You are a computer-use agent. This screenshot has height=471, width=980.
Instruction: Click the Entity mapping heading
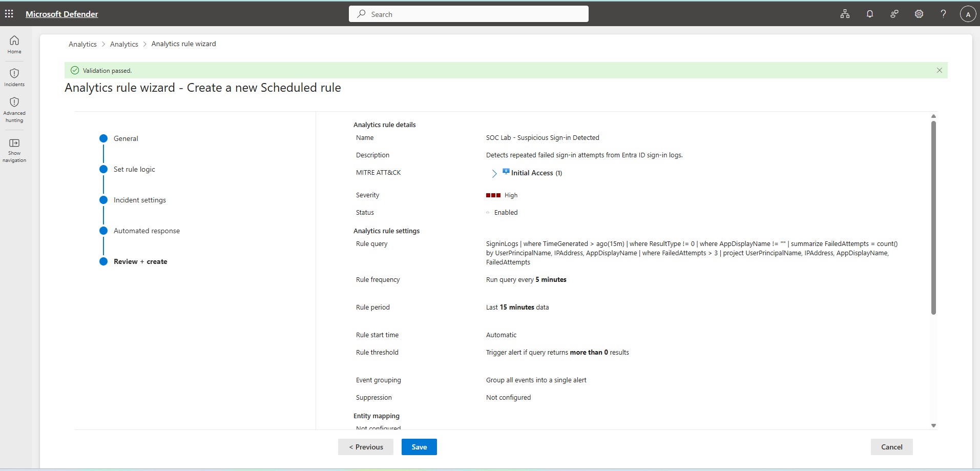coord(377,416)
